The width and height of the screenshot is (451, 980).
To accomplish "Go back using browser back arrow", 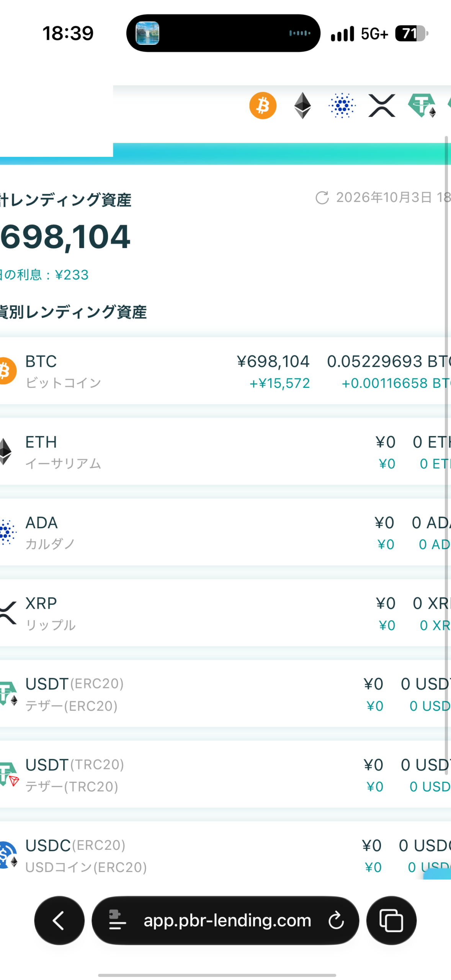I will click(59, 920).
